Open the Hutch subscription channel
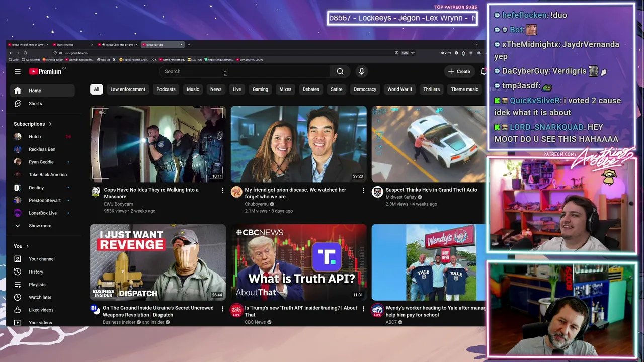Screen dimensions: 644x362 (42, 137)
